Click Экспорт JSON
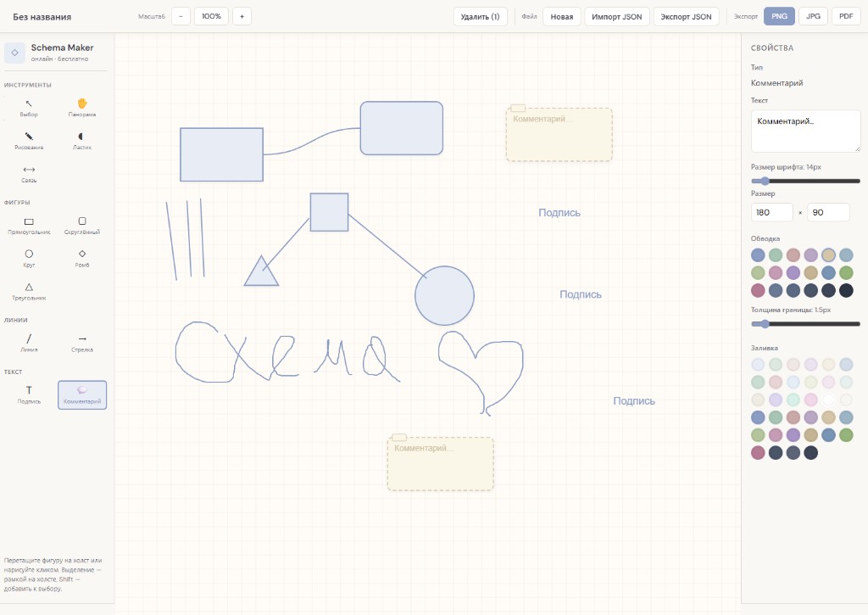Screen dimensions: 868x615 (x=686, y=17)
